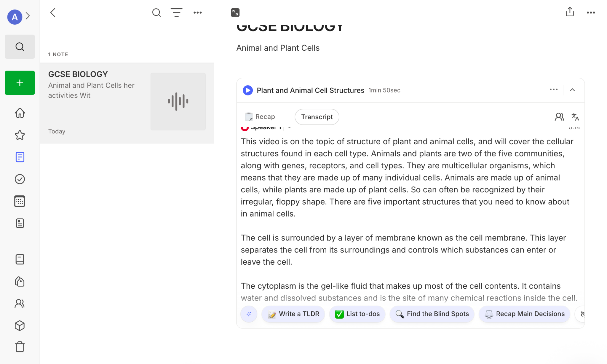This screenshot has height=364, width=607.
Task: Open Tasks checkmark icon
Action: click(20, 179)
